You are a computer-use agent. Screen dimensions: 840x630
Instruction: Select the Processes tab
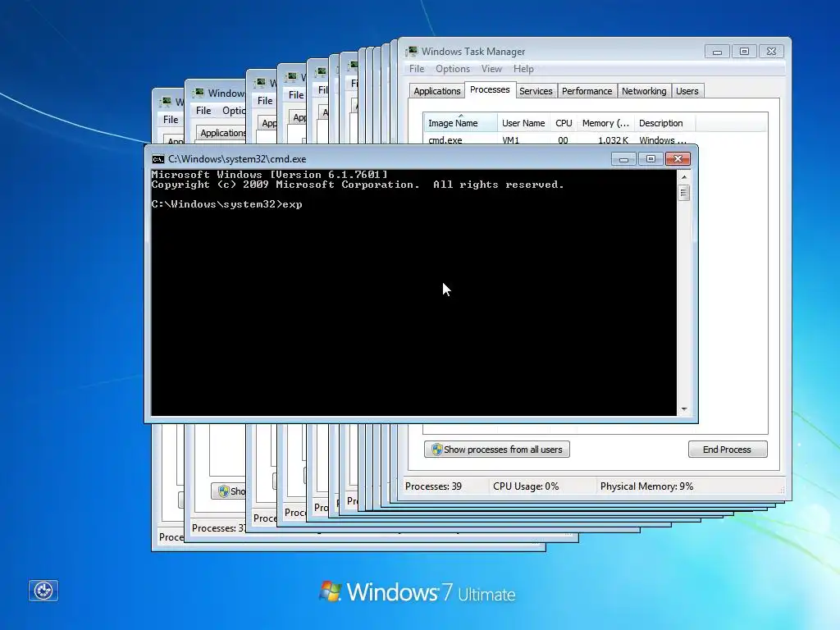pos(490,89)
